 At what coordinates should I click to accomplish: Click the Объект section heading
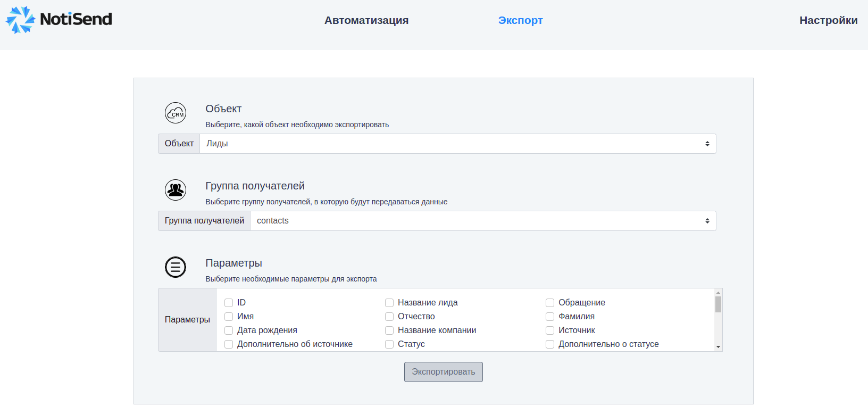(x=223, y=109)
